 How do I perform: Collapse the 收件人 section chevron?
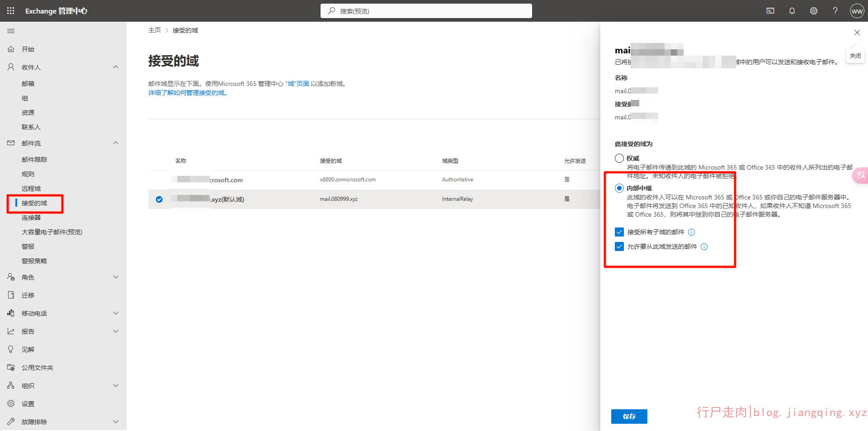[116, 67]
